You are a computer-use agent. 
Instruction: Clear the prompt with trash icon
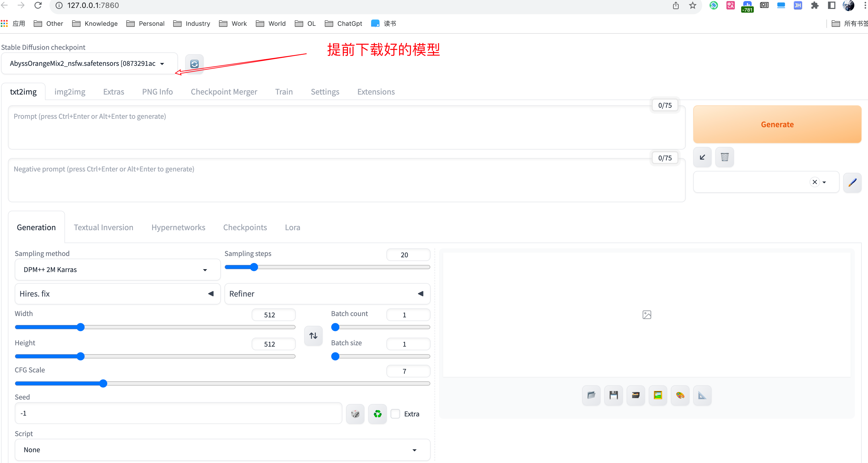(725, 157)
